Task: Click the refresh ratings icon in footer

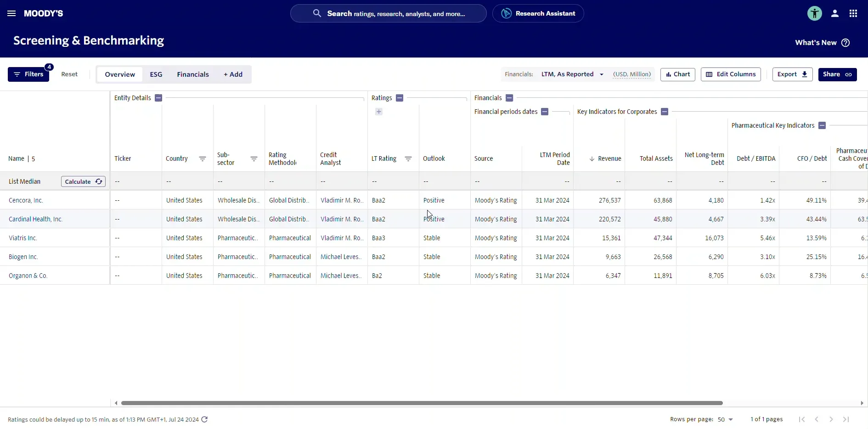Action: (205, 419)
